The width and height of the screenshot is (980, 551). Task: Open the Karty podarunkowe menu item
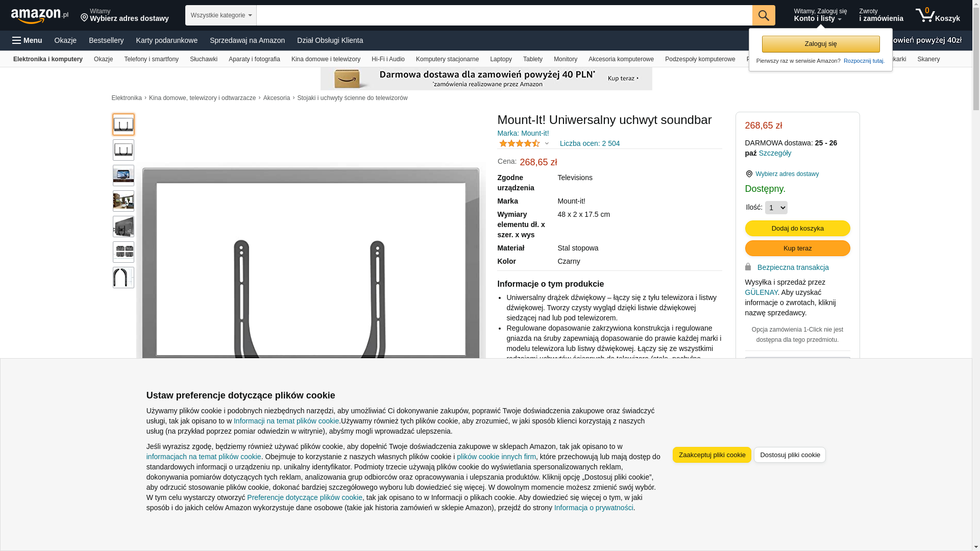(x=166, y=40)
